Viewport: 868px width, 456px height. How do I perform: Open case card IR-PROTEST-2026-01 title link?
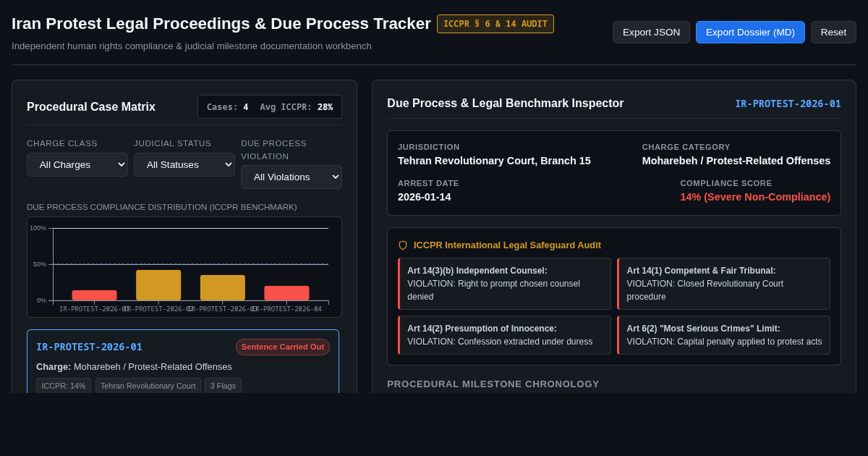click(89, 347)
